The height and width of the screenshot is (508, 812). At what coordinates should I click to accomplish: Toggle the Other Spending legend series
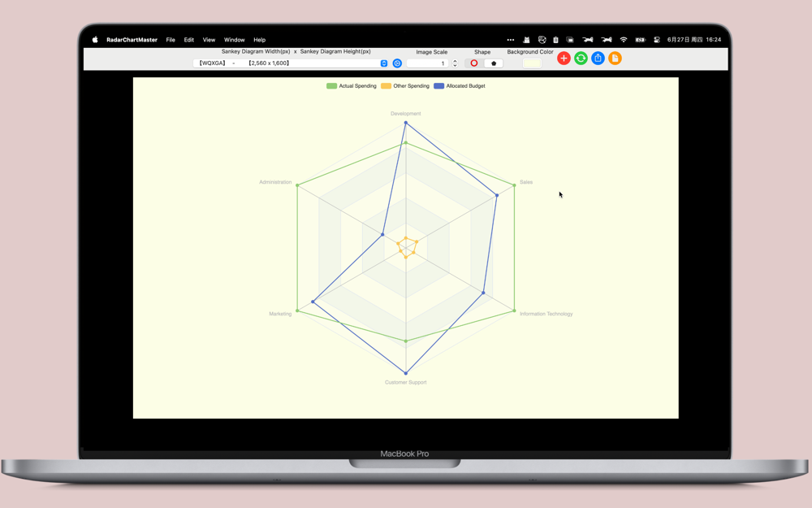[x=405, y=86]
